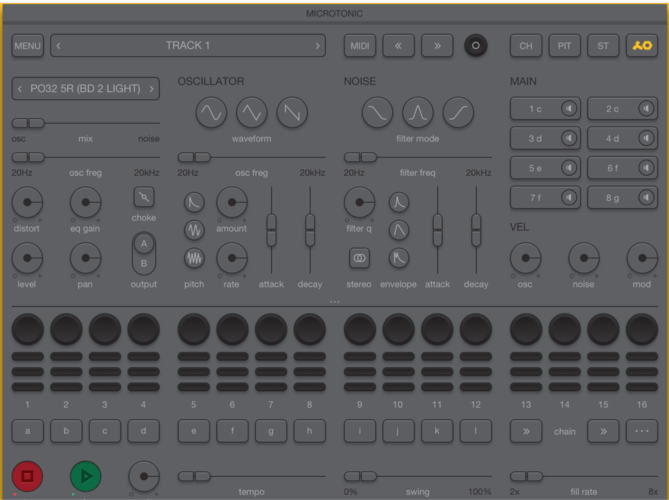The height and width of the screenshot is (500, 669).
Task: Click the right chain arrow button
Action: (603, 431)
